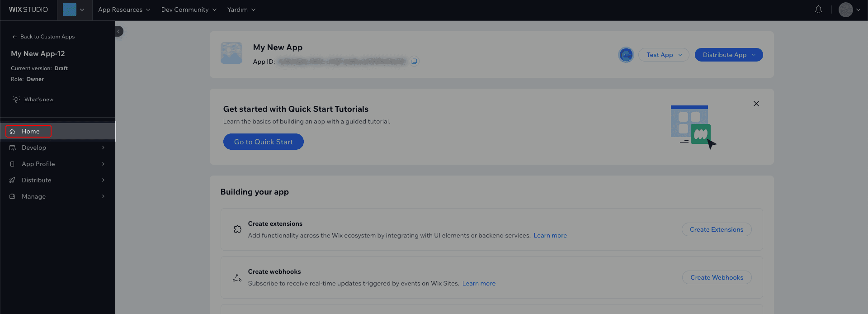Click the My New App image placeholder

tap(231, 53)
